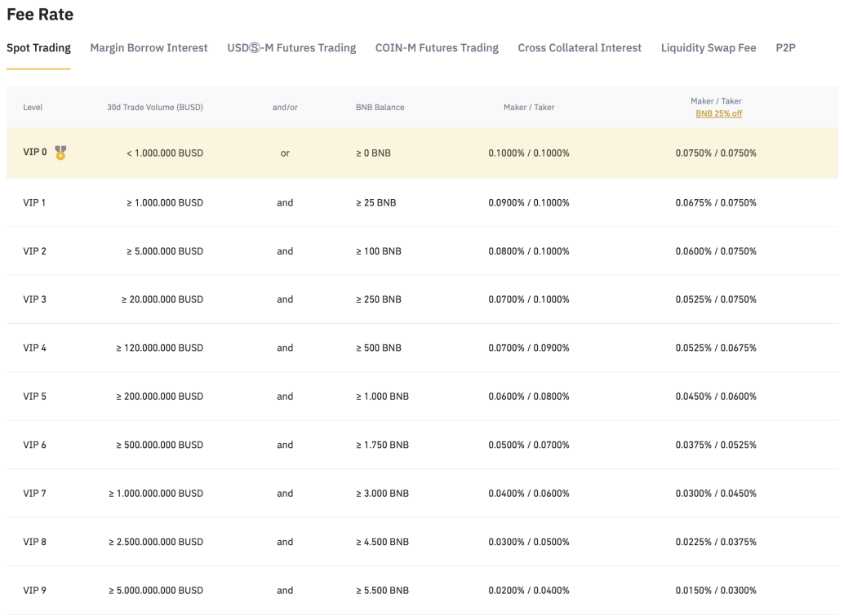Select the VIP 0 level label
Screen dimensions: 844x616
[x=35, y=153]
